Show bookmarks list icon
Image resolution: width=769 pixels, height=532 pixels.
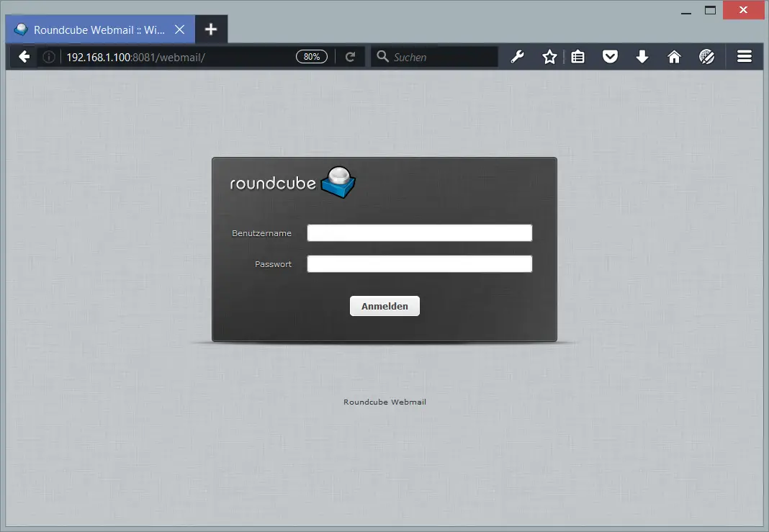(x=577, y=57)
